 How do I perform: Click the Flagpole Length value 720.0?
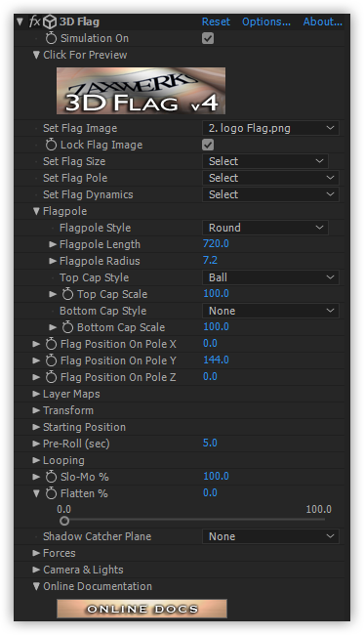(x=216, y=244)
